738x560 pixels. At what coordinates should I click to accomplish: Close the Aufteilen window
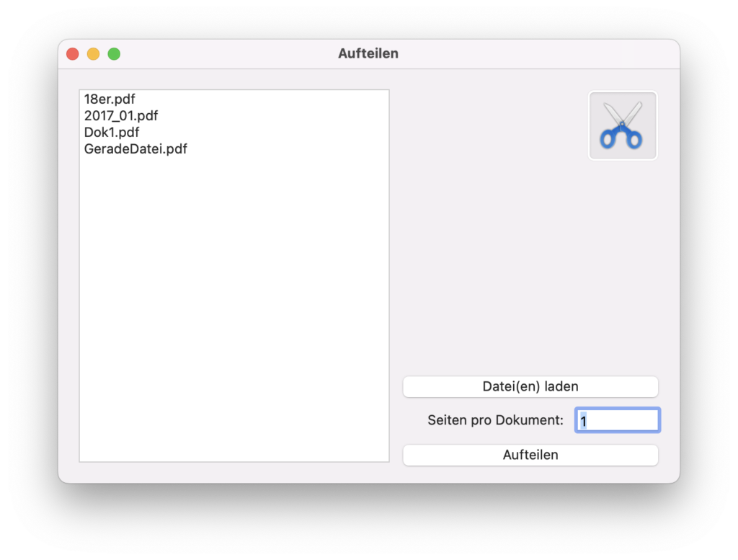[73, 54]
